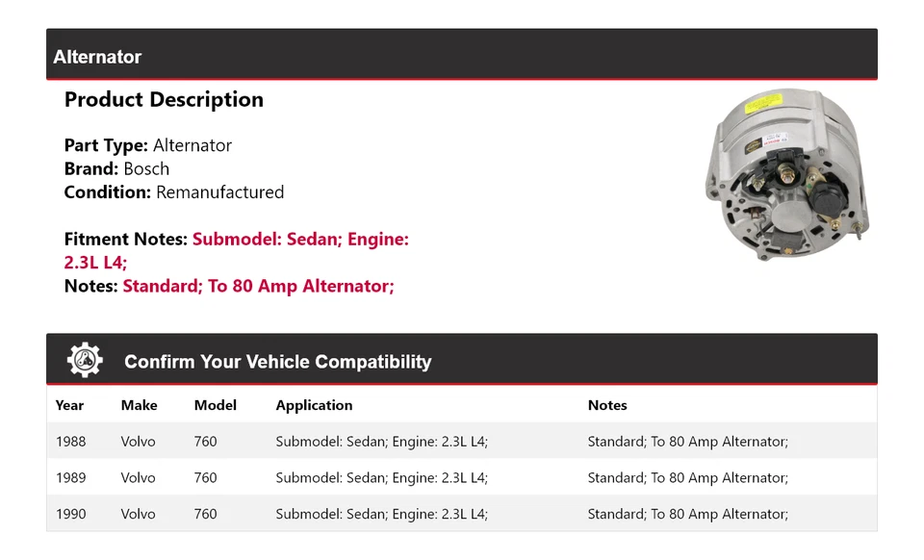
Task: Click the Year column header
Action: point(69,405)
